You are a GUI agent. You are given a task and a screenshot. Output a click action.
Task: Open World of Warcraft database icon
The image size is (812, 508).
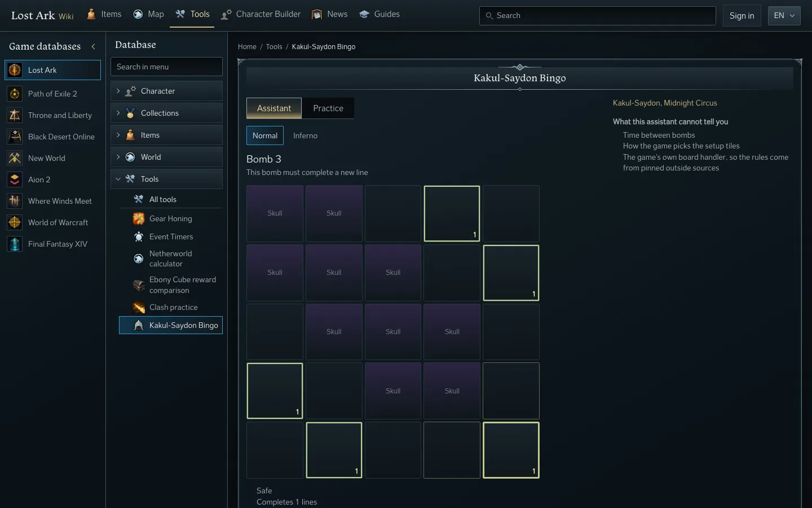pyautogui.click(x=15, y=222)
